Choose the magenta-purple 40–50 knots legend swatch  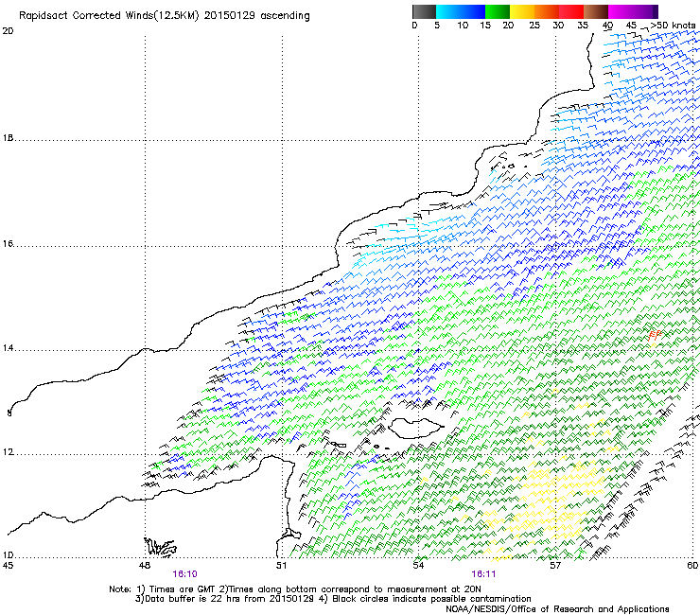tap(633, 11)
